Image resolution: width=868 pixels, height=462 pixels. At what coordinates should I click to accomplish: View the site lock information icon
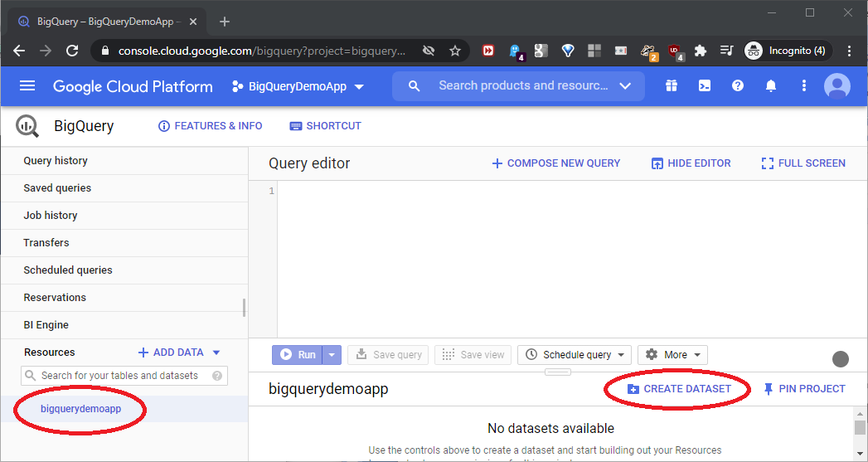point(106,51)
